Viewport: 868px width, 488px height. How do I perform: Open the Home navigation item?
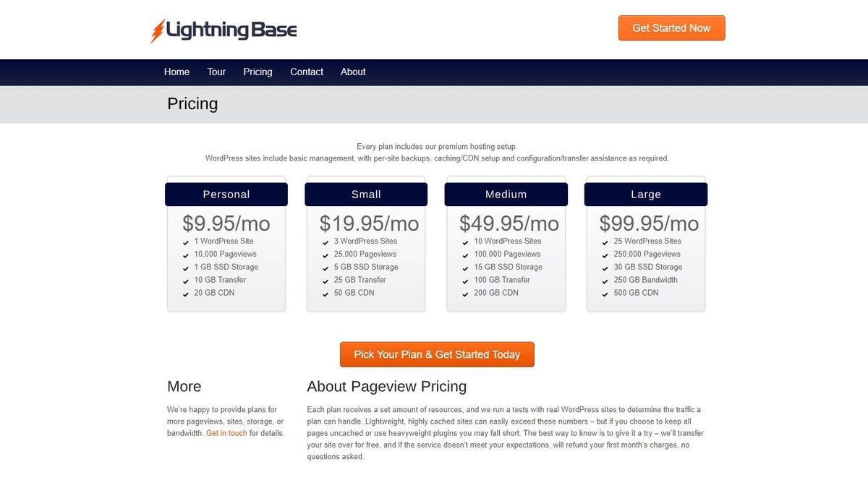pos(176,72)
